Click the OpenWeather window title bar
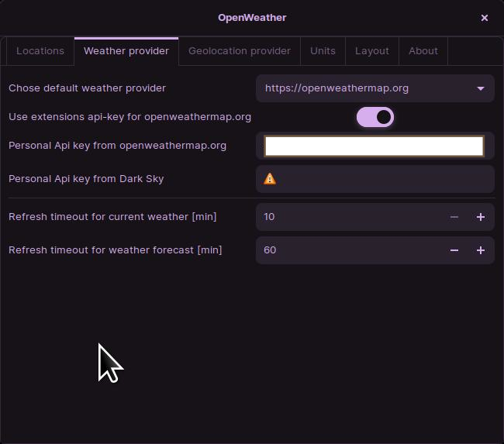Screen dimensions: 504x444 [252, 18]
